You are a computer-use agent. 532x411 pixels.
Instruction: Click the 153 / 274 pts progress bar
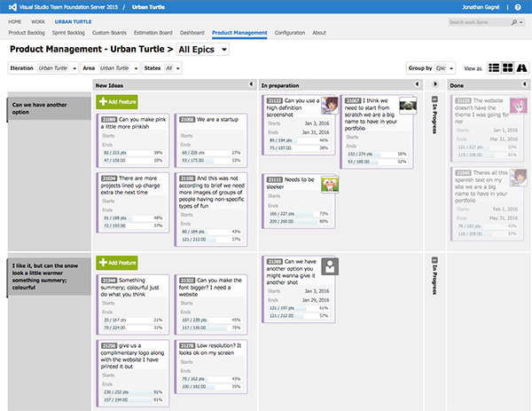tap(377, 154)
